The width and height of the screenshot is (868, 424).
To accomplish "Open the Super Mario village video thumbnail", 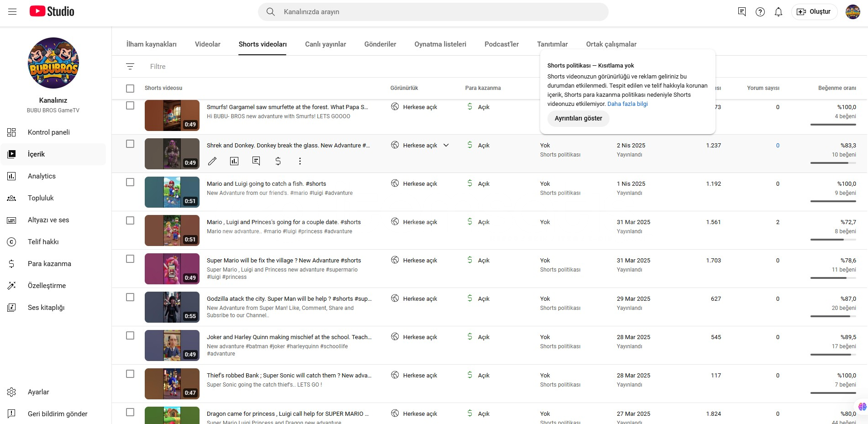I will pyautogui.click(x=172, y=269).
